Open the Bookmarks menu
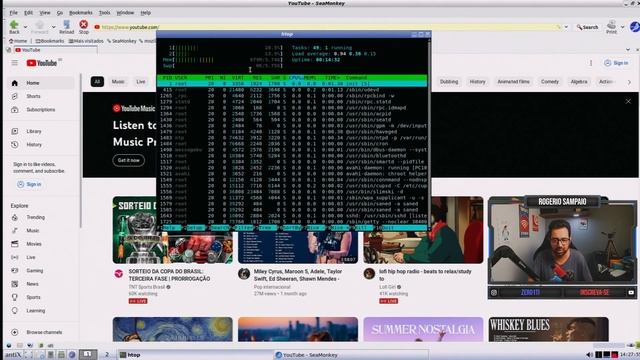 point(81,13)
